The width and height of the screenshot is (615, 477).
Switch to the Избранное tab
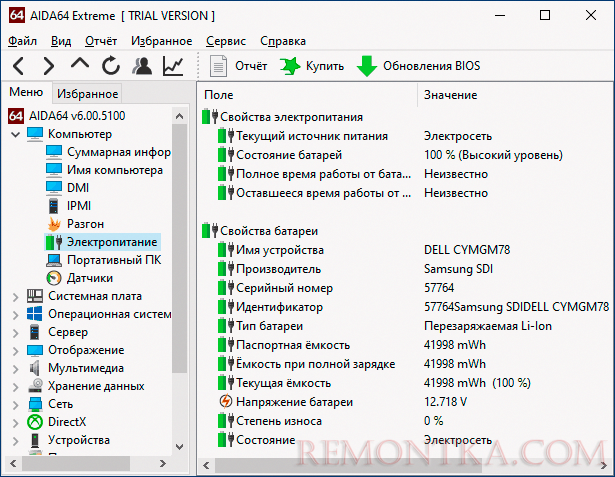87,94
